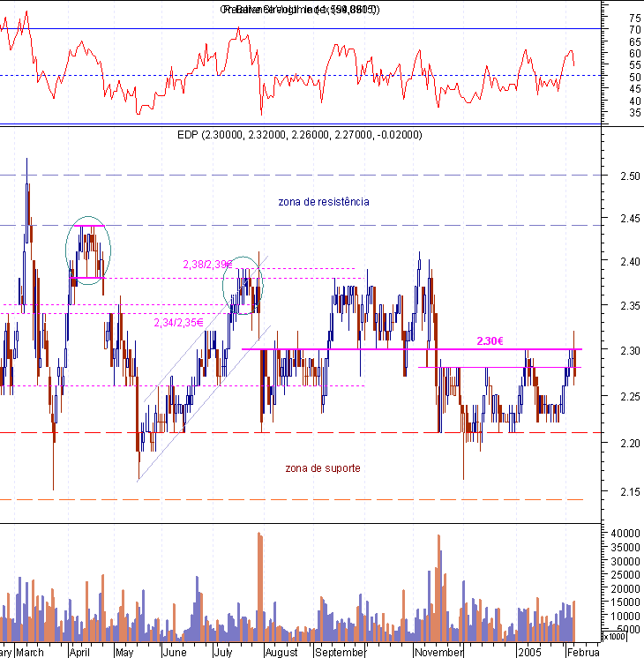Image resolution: width=644 pixels, height=658 pixels.
Task: Click the March label on time axis
Action: pos(30,653)
